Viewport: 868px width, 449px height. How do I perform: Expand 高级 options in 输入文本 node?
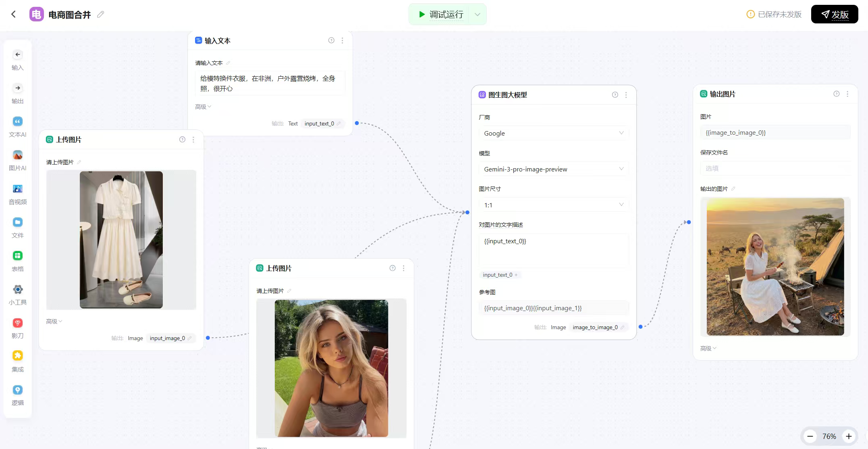click(203, 107)
